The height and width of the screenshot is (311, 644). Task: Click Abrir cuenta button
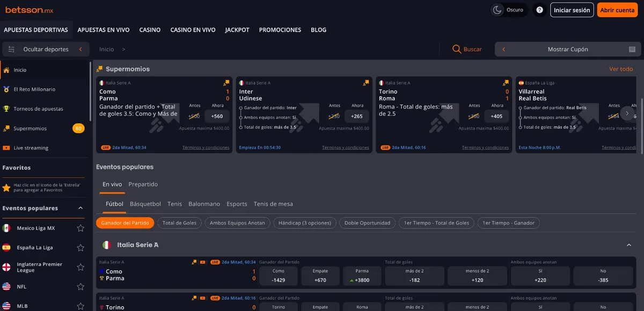(x=617, y=10)
